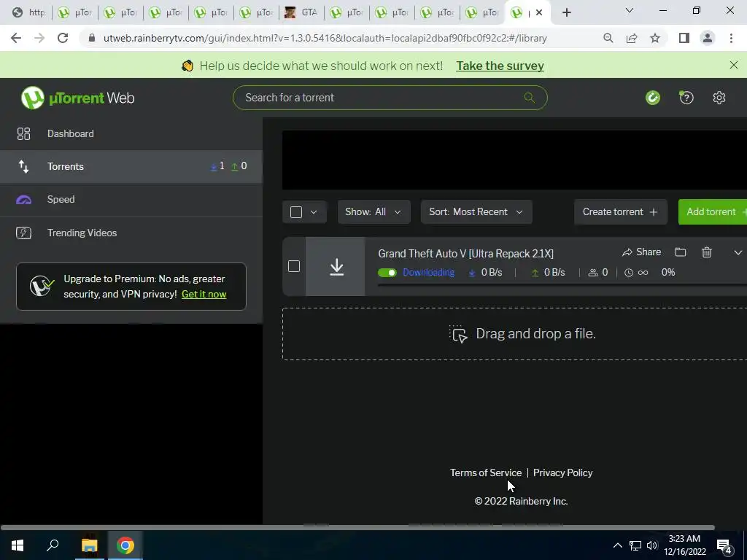Expand the Grand Theft Auto V torrent details chevron
Screen dimensions: 747x560
[x=738, y=252]
